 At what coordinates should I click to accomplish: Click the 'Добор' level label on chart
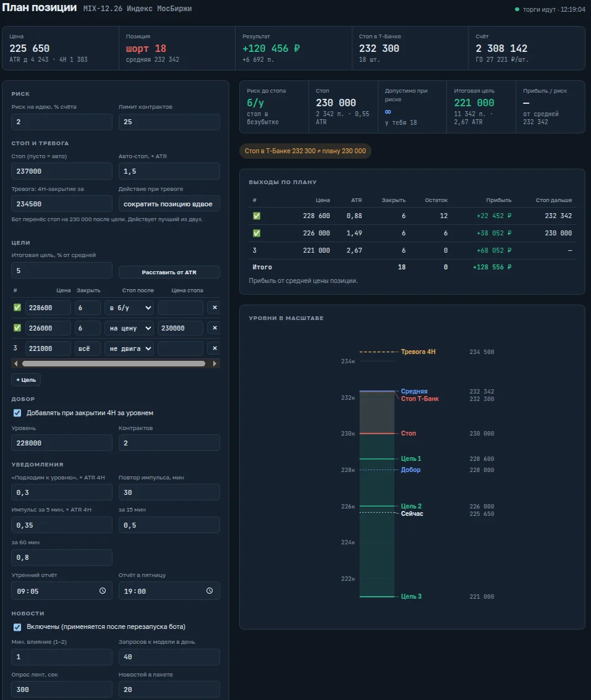tap(410, 470)
